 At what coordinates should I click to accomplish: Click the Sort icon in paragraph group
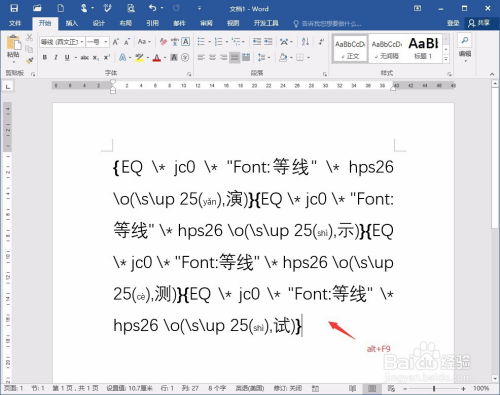tap(305, 42)
